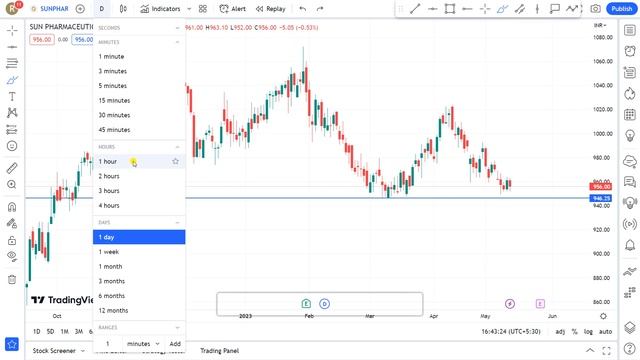640x360 pixels.
Task: Open the notifications bell panel
Action: [x=630, y=245]
